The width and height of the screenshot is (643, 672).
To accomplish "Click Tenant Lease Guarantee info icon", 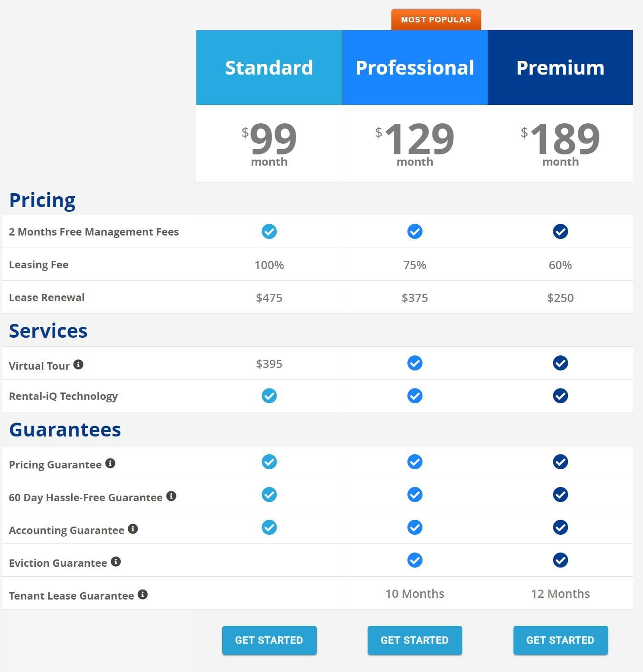I will [x=143, y=594].
